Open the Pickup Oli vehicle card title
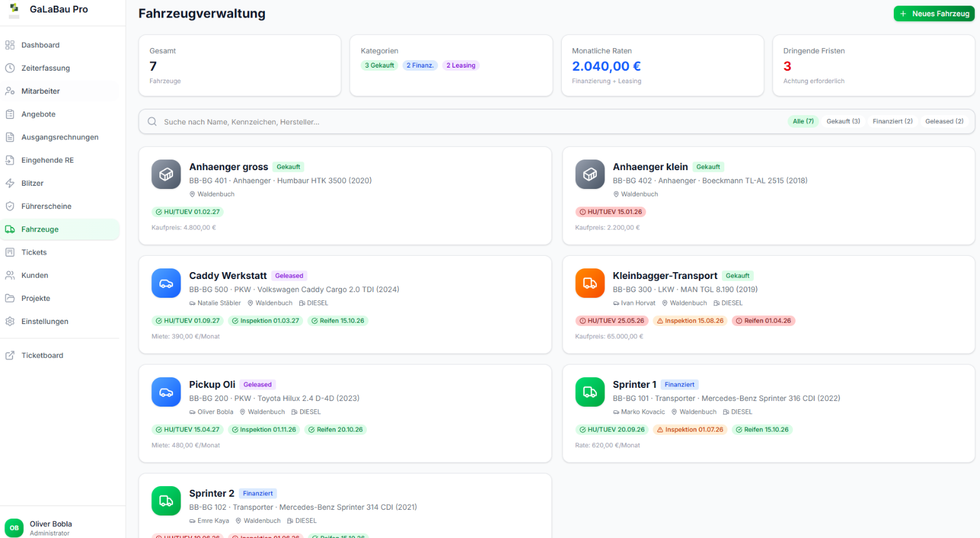 [212, 385]
